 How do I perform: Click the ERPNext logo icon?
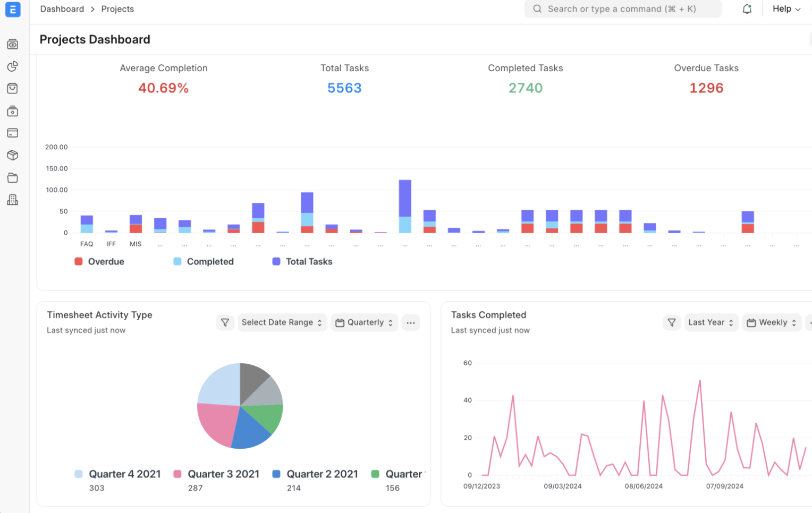pyautogui.click(x=13, y=9)
